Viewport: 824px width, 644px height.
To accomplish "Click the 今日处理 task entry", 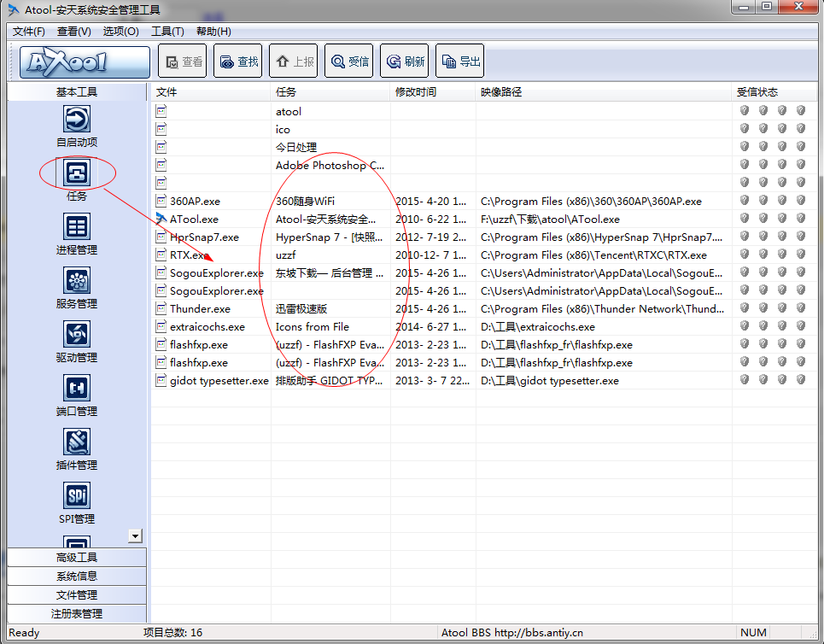I will (x=296, y=147).
